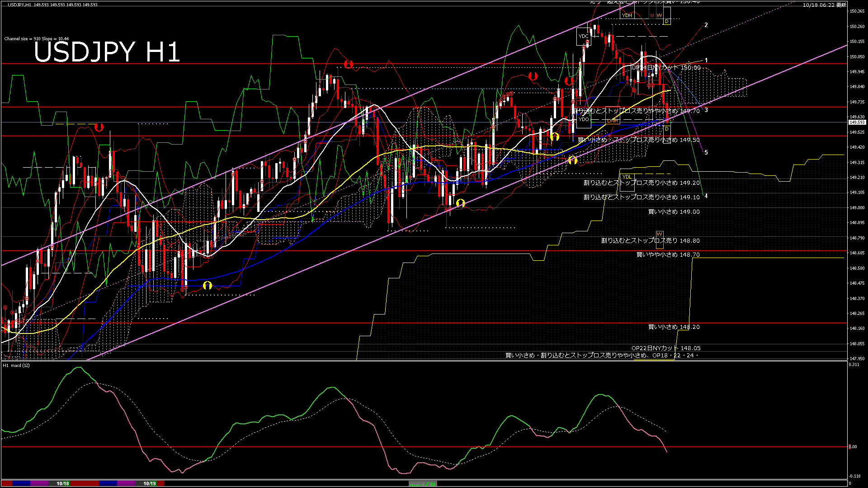Click the yellow D marker below current price
The height and width of the screenshot is (488, 868).
tap(667, 129)
